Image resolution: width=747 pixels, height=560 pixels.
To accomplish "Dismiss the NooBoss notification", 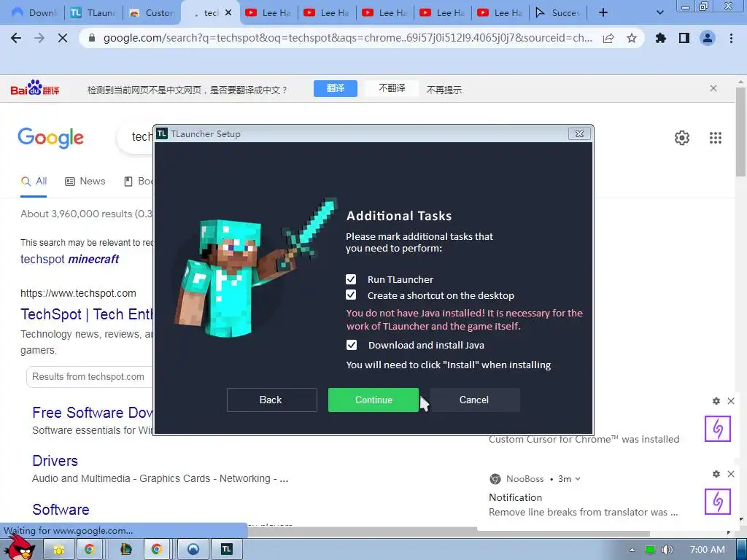I will pos(731,474).
